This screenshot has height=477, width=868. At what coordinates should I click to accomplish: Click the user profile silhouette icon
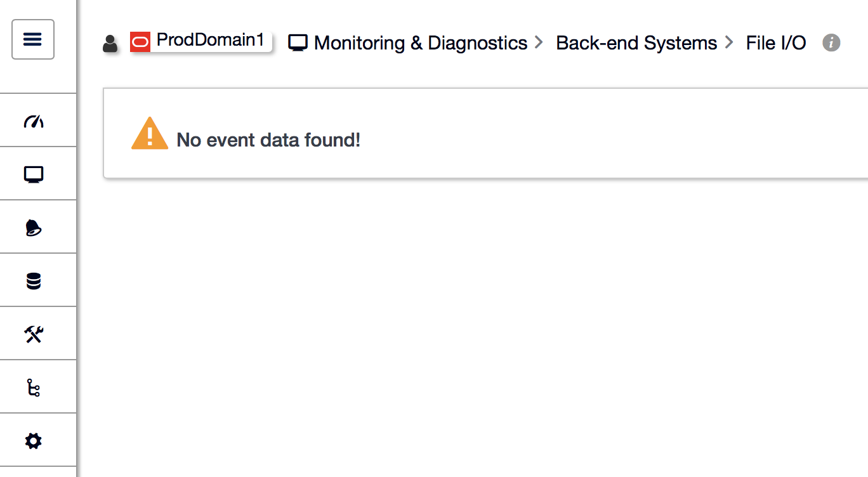tap(110, 44)
